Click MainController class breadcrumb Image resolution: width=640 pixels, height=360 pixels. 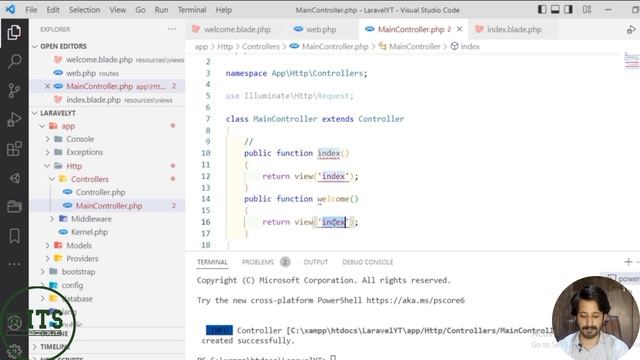pyautogui.click(x=409, y=47)
